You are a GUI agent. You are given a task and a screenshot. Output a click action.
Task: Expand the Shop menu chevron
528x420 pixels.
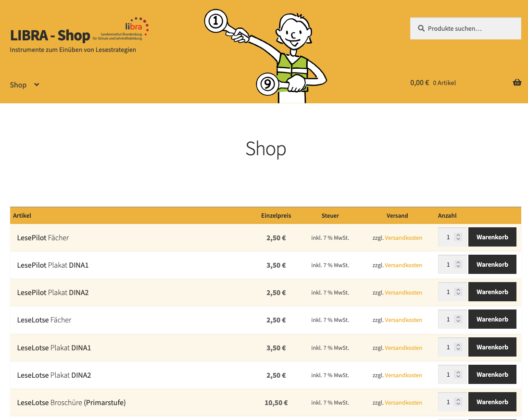tap(37, 85)
